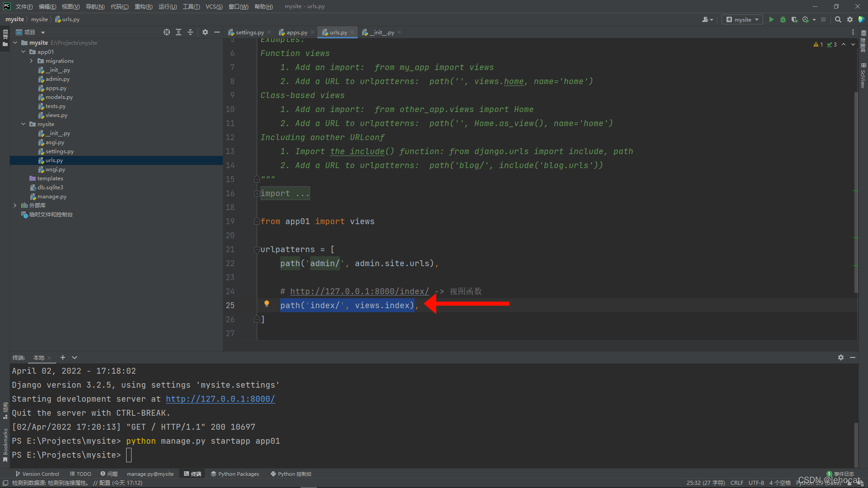868x488 pixels.
Task: Add a new terminal tab with plus
Action: [x=63, y=357]
